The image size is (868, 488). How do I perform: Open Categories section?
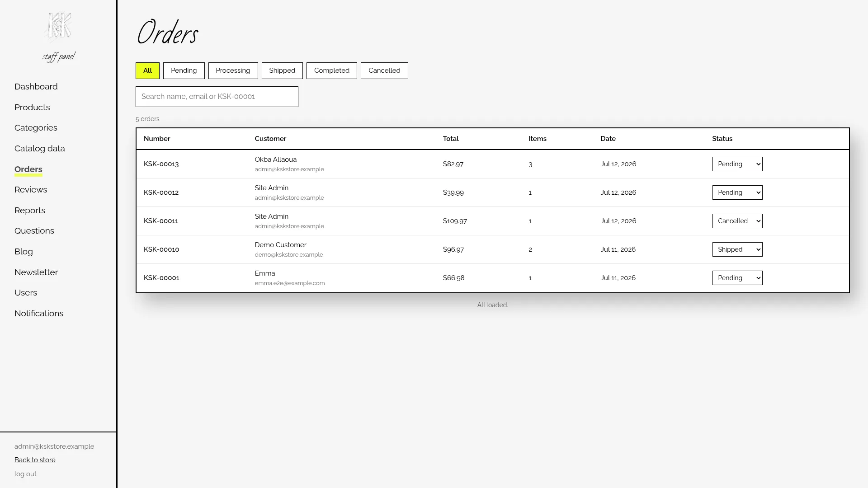click(36, 128)
